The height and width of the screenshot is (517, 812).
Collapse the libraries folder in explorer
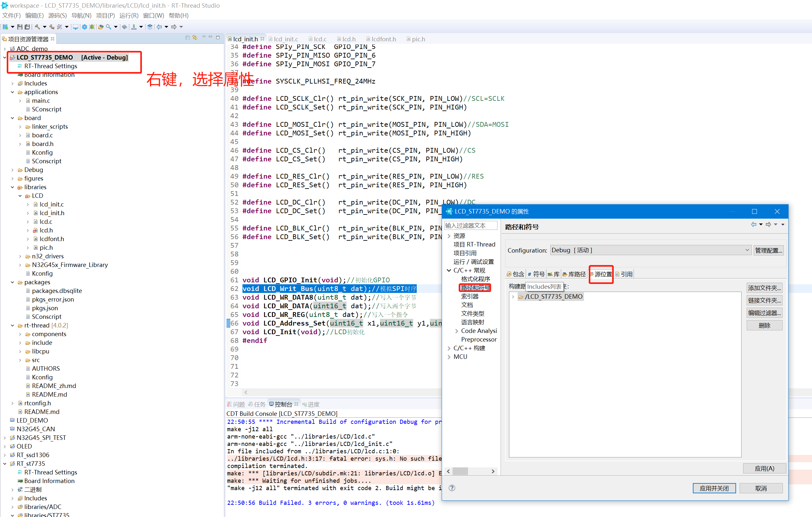[x=12, y=187]
